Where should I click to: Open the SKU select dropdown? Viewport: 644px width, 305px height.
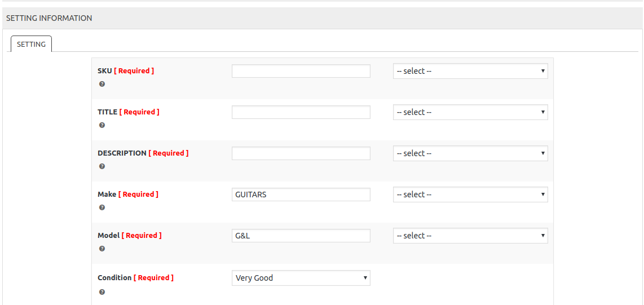(470, 71)
